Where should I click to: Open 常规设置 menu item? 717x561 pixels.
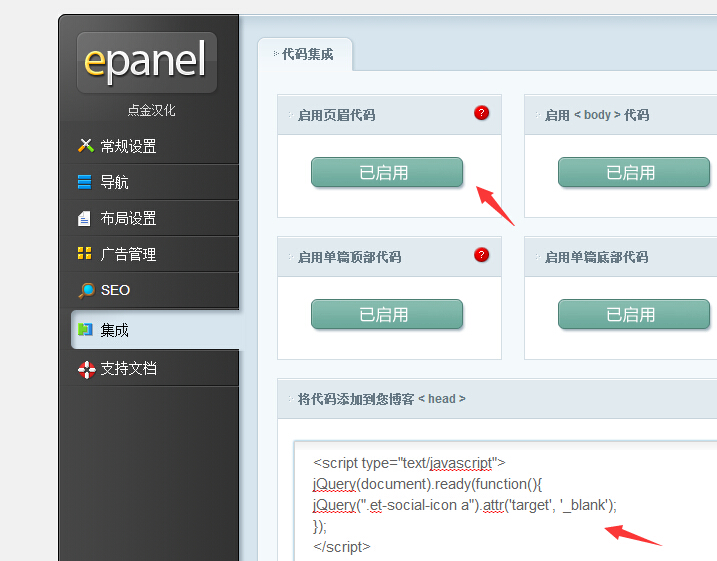coord(150,146)
